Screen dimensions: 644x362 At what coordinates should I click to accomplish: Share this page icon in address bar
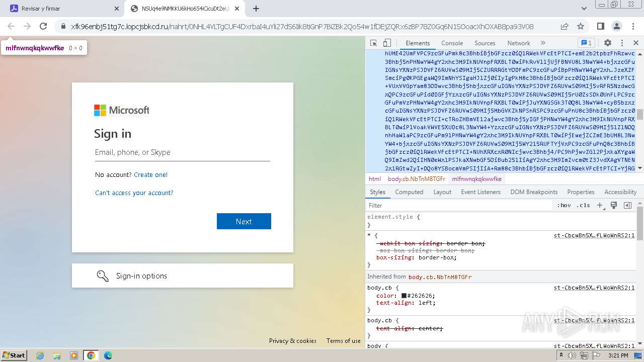coord(565,26)
